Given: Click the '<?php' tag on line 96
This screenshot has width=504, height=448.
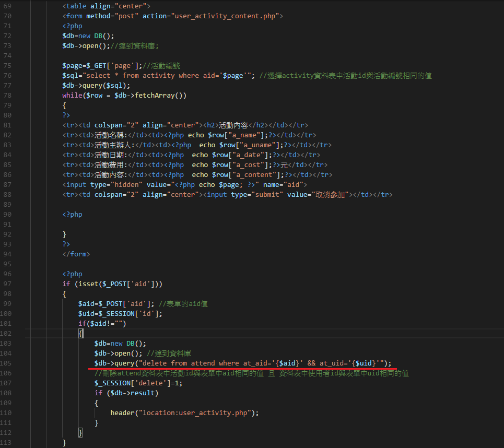Looking at the screenshot, I should [72, 274].
